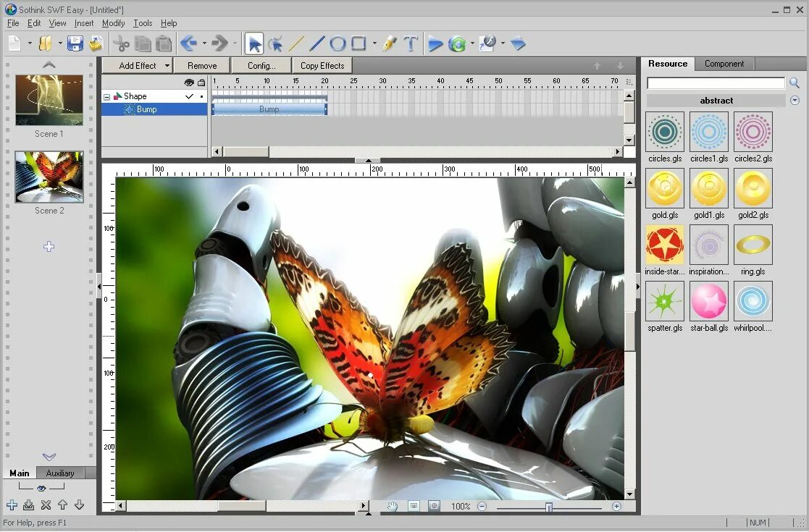Select the Scene 1 thumbnail

(x=49, y=100)
